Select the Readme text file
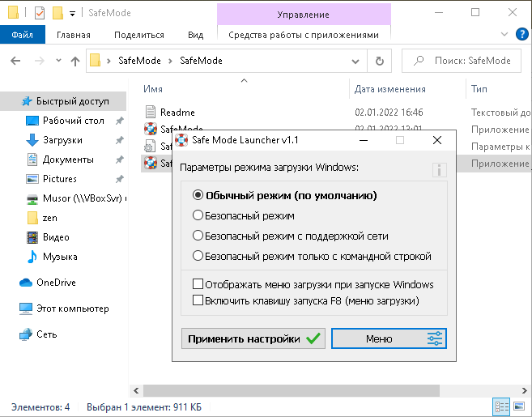532x417 pixels. point(177,113)
